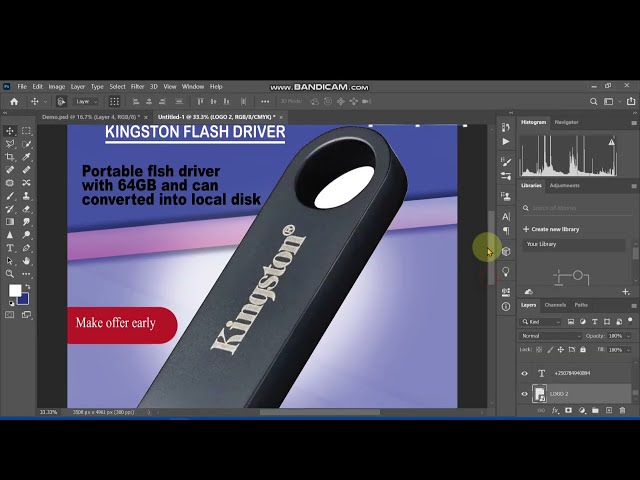The image size is (640, 480).
Task: Select the Rectangular Marquee tool
Action: [27, 131]
